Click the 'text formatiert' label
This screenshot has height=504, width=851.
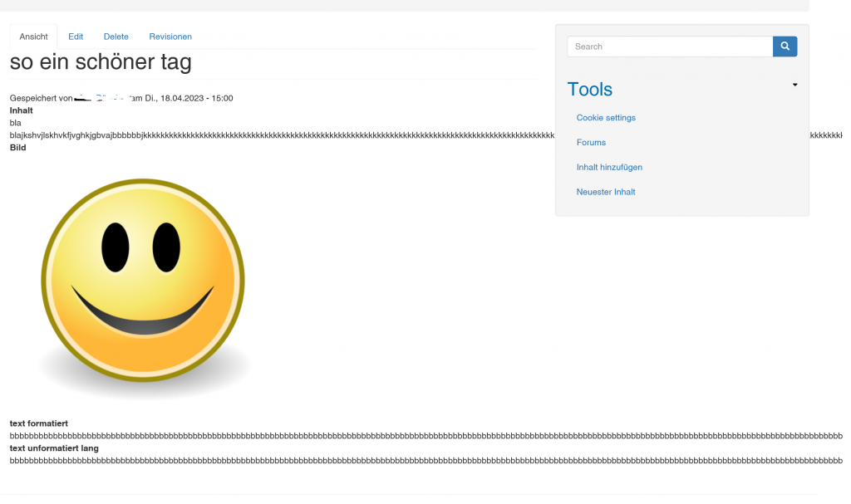point(38,423)
